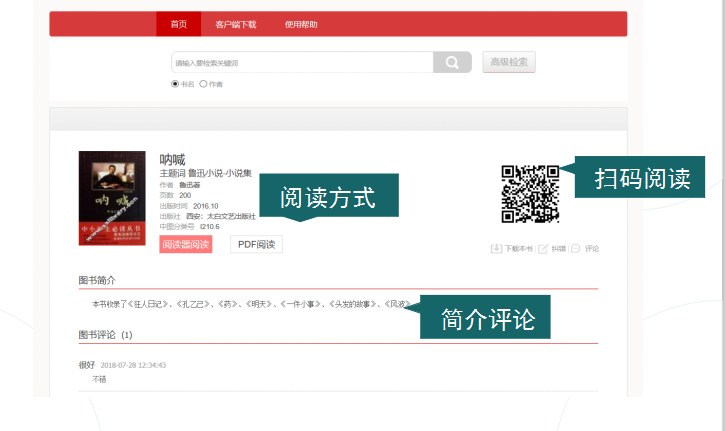Click the 呐喊 book cover thumbnail
This screenshot has width=726, height=431.
(x=105, y=198)
